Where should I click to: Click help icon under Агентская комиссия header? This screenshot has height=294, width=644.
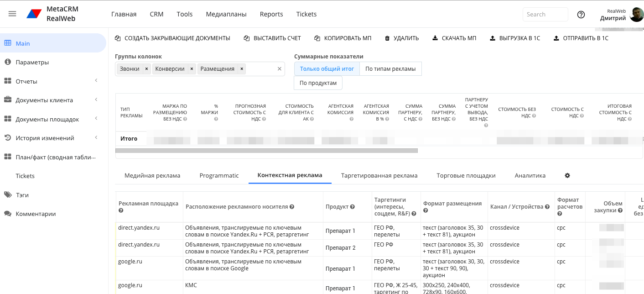[351, 119]
